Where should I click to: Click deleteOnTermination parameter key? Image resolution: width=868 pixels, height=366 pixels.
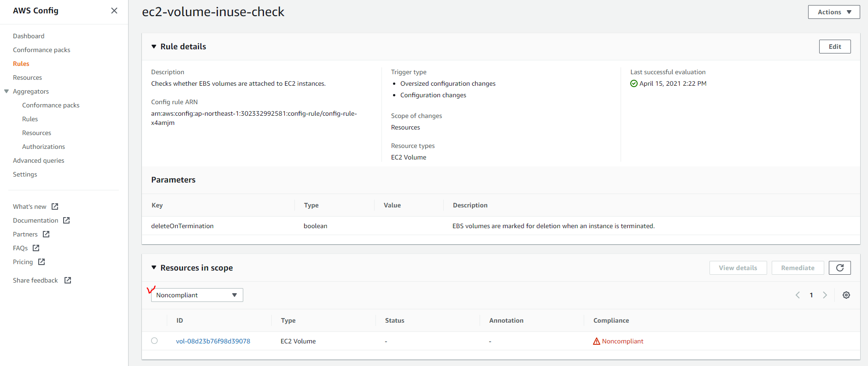click(182, 226)
